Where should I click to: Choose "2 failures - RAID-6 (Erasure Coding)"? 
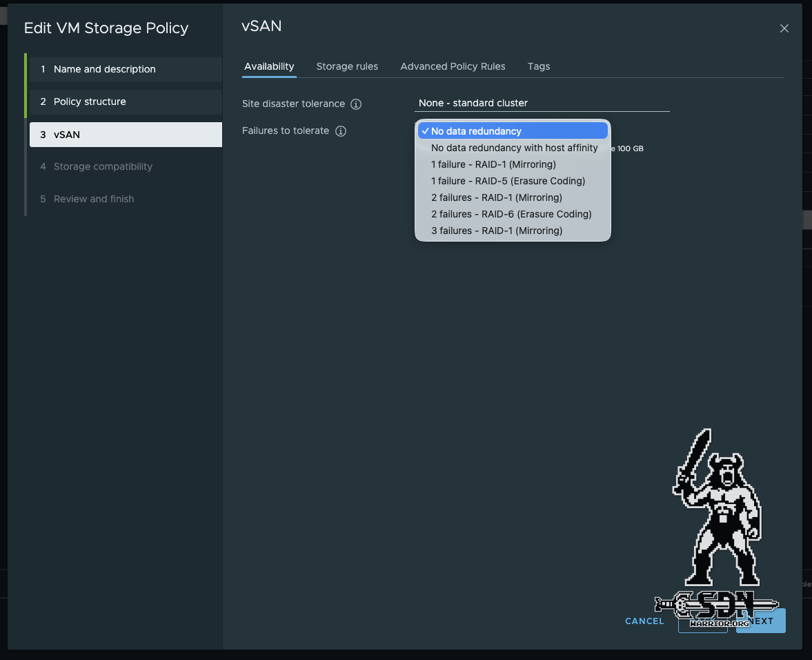pos(511,214)
